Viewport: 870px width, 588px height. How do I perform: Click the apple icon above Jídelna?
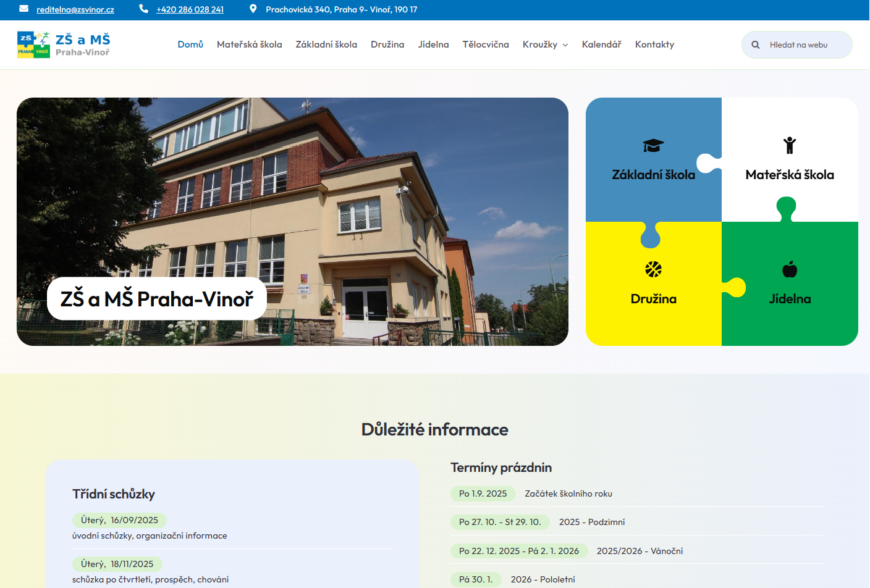(x=789, y=269)
